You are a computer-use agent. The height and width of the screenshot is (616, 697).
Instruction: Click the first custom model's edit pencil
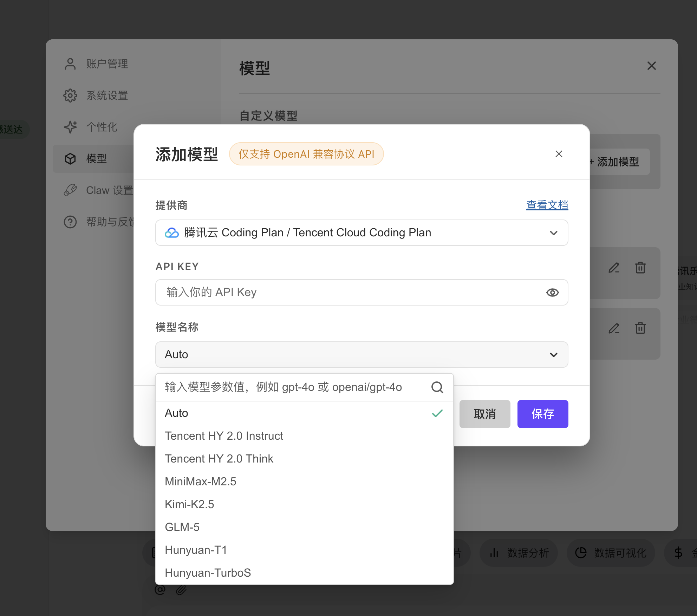click(614, 268)
